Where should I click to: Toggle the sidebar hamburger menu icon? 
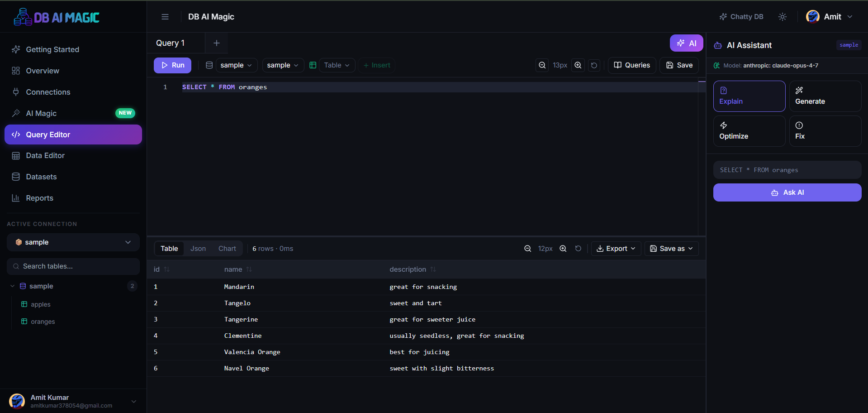click(165, 17)
